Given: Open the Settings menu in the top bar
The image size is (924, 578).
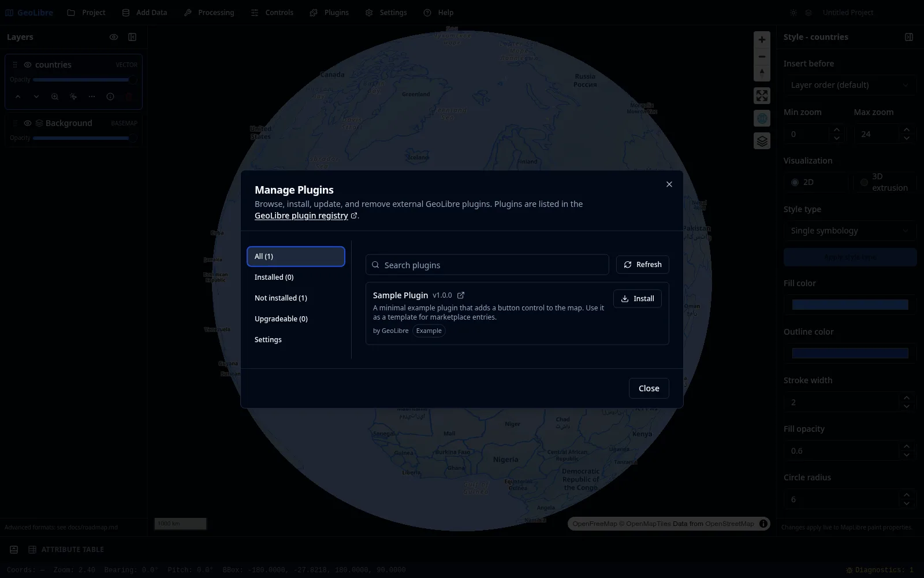Looking at the screenshot, I should point(386,13).
